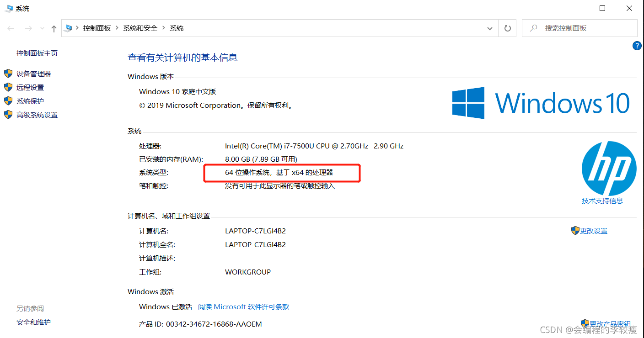
Task: Click the computer icon in address bar
Action: click(69, 28)
